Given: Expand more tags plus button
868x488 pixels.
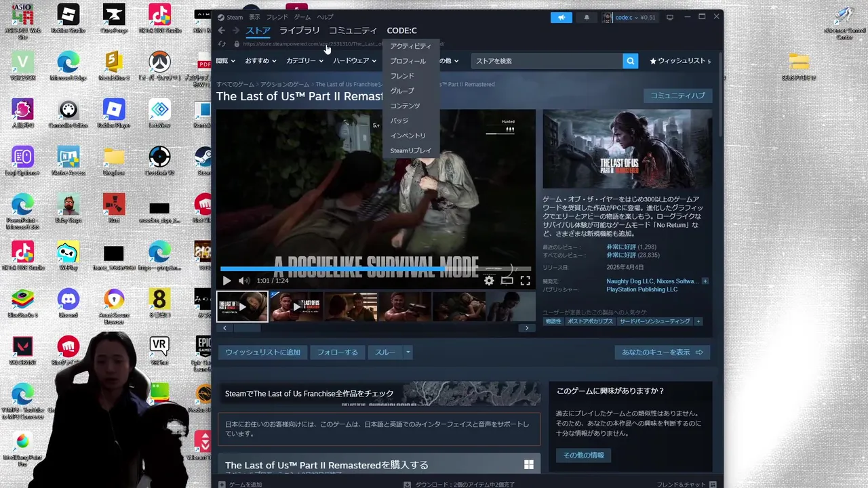Looking at the screenshot, I should click(698, 321).
